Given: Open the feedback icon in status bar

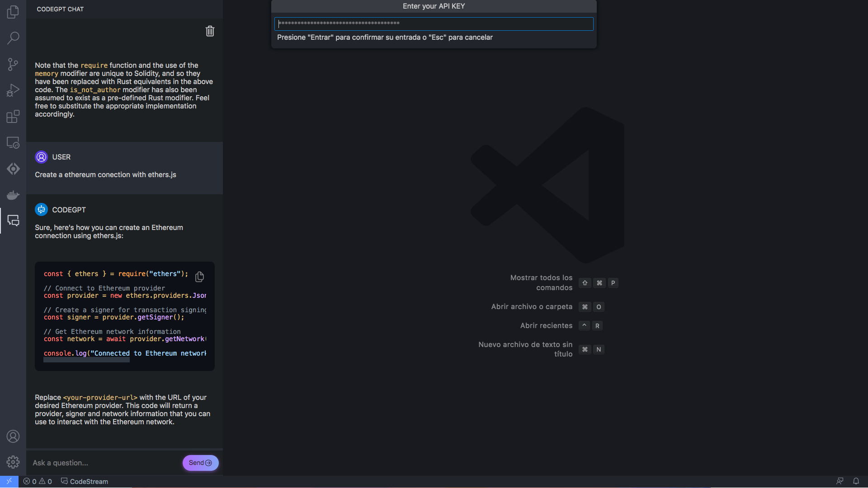Looking at the screenshot, I should (840, 481).
